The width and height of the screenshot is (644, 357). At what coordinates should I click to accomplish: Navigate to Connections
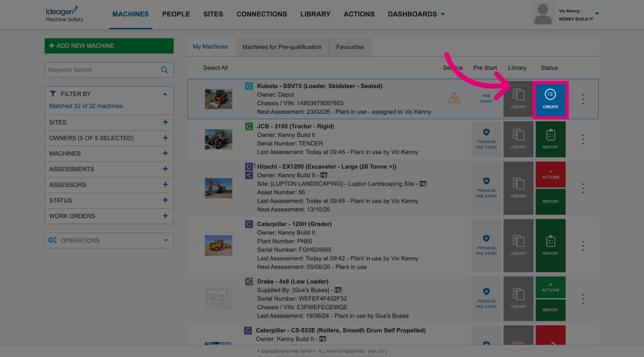262,14
